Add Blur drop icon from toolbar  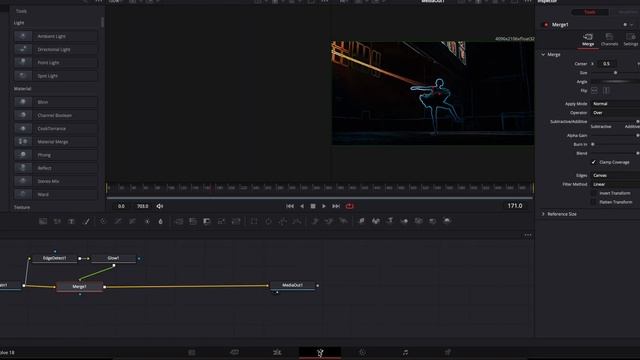pyautogui.click(x=160, y=221)
